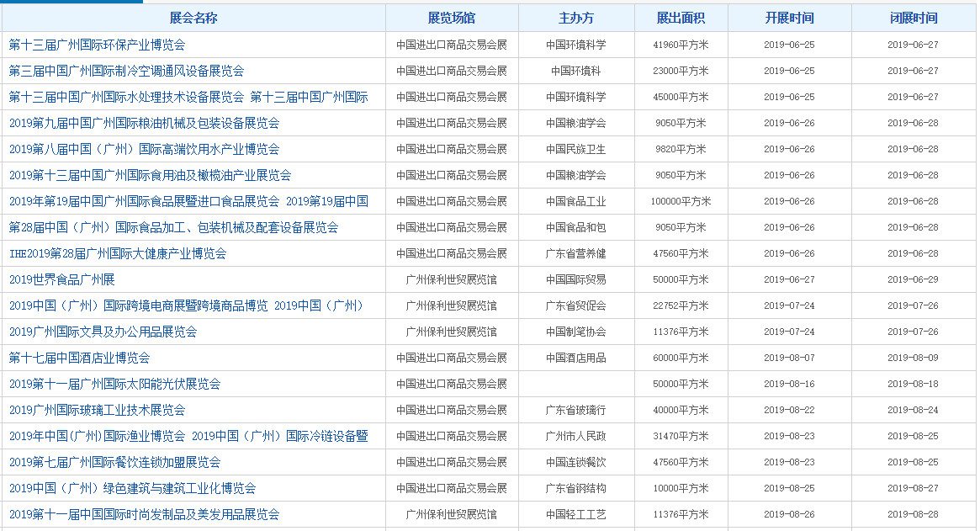980x531 pixels.
Task: Open 2019第九届中国广州国际粮油机械及包装设备展览会 link
Action: [144, 123]
